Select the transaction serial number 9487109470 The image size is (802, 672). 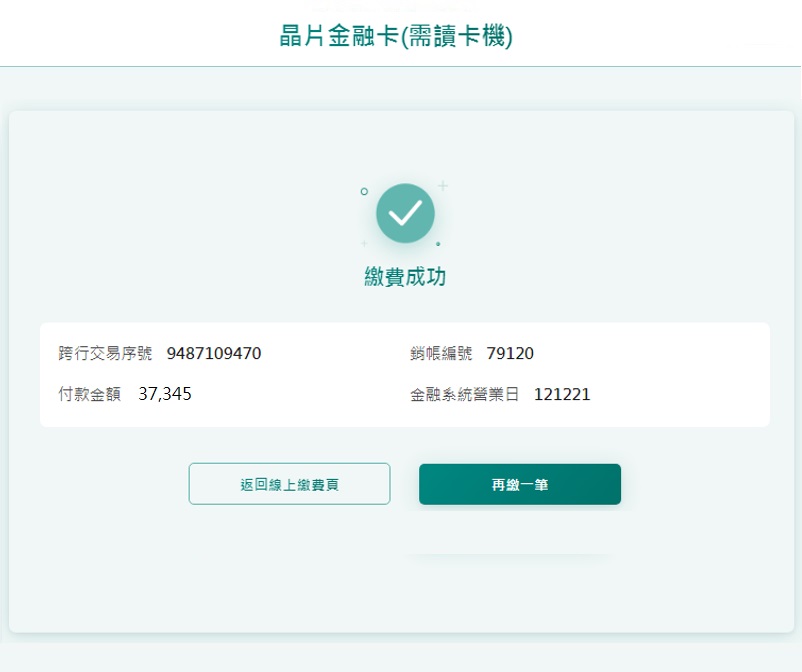click(x=214, y=353)
